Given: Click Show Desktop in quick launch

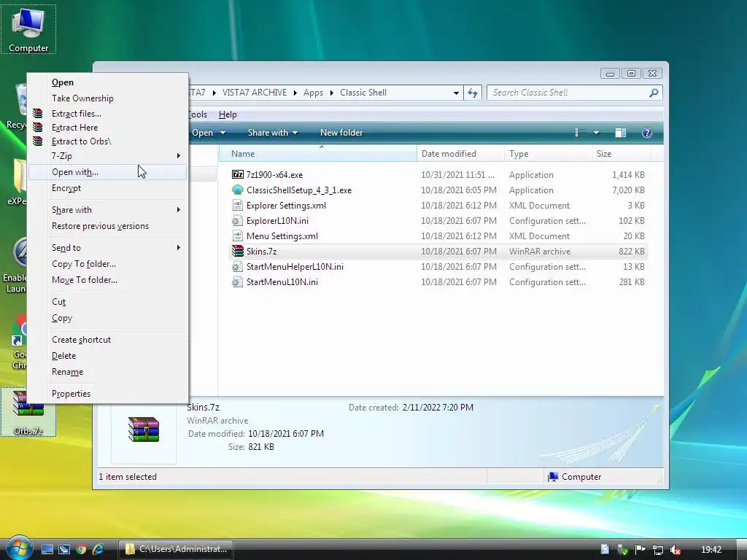Looking at the screenshot, I should tap(47, 550).
